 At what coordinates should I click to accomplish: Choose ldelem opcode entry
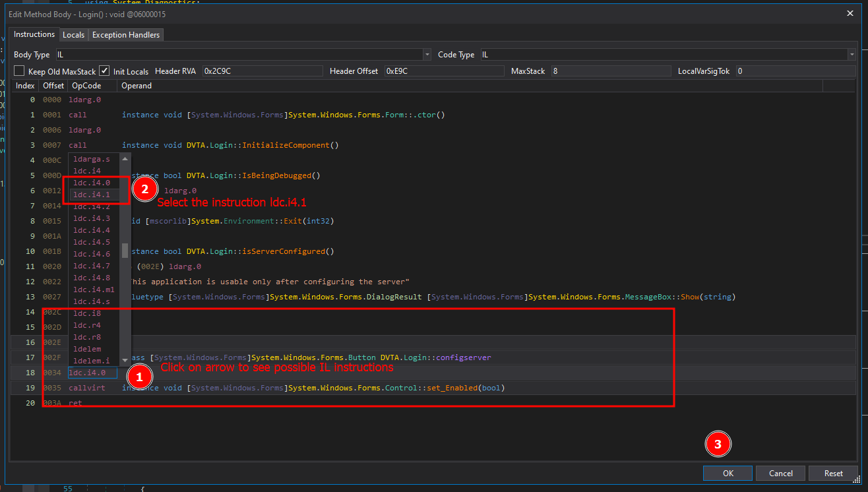point(94,349)
